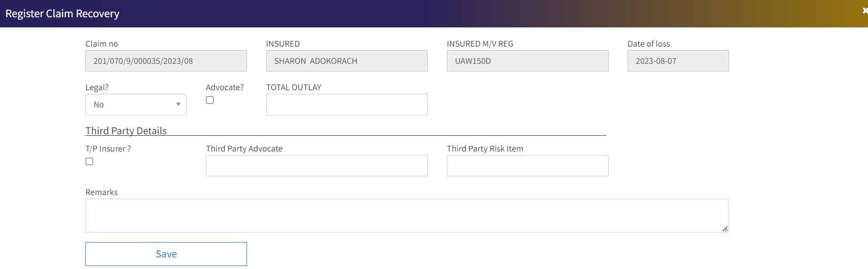Close the Register Claim Recovery dialog
The height and width of the screenshot is (269, 868).
[x=864, y=11]
